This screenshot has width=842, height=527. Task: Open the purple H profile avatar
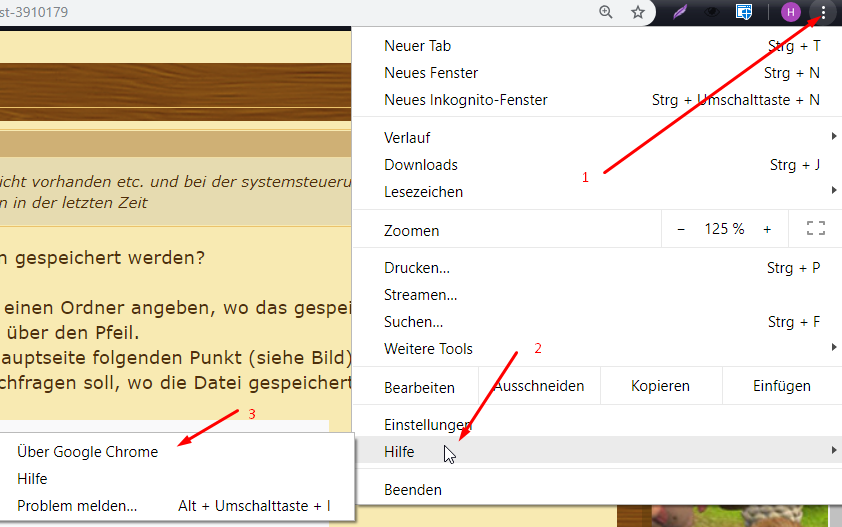coord(791,12)
